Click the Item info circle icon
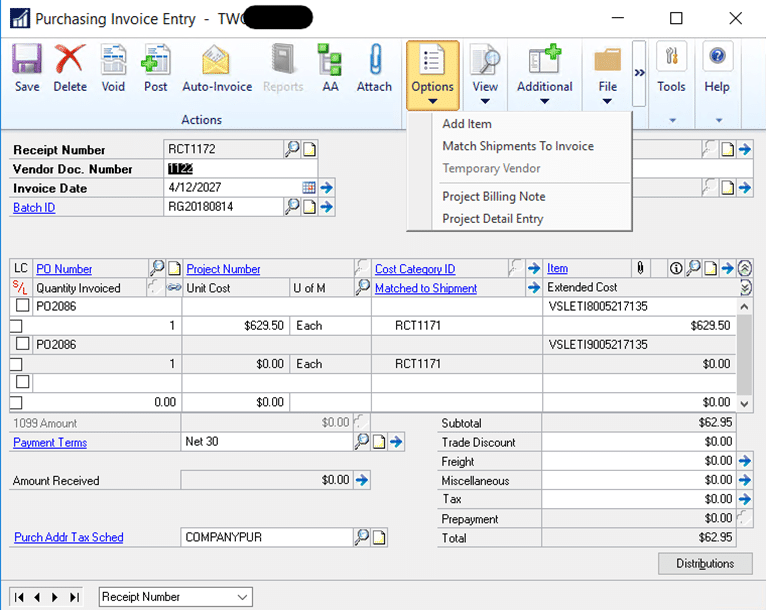 [676, 268]
